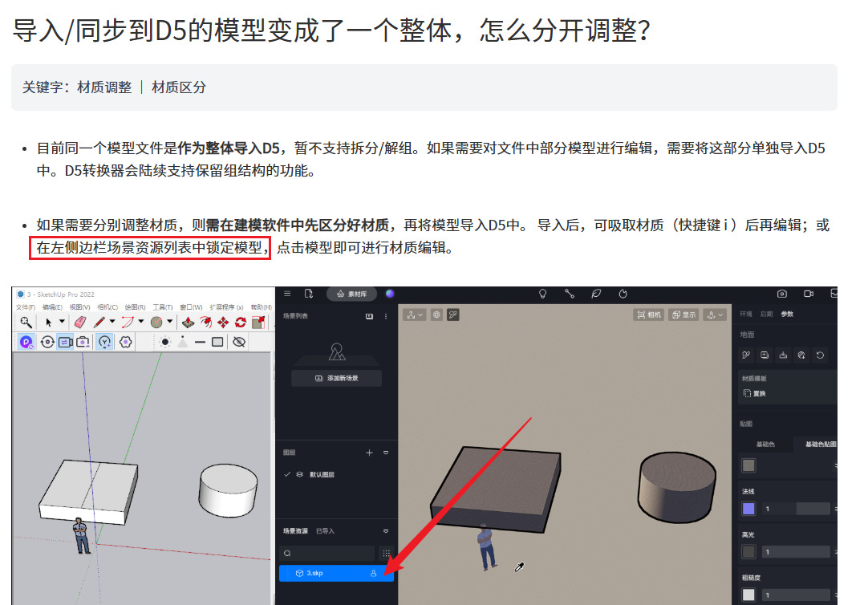The image size is (868, 605).
Task: Click the D5 screenshot camera icon
Action: (782, 294)
